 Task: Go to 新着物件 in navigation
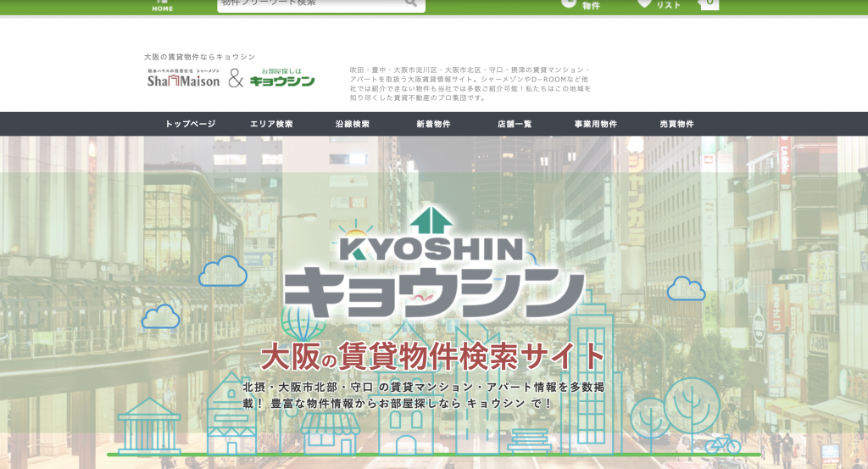pos(433,124)
